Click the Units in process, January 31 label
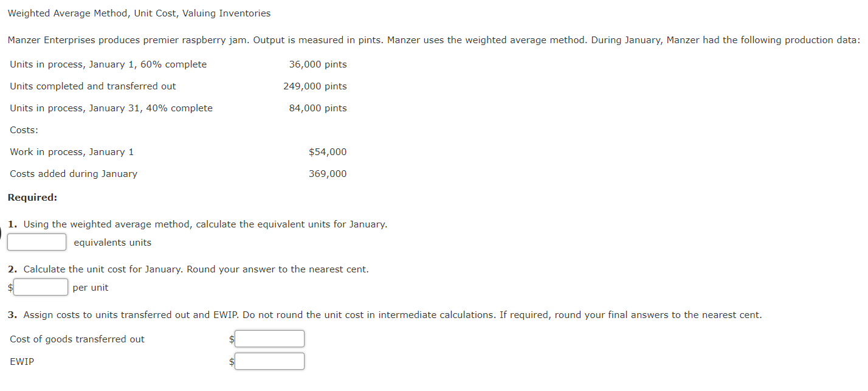868x391 pixels. (x=111, y=108)
